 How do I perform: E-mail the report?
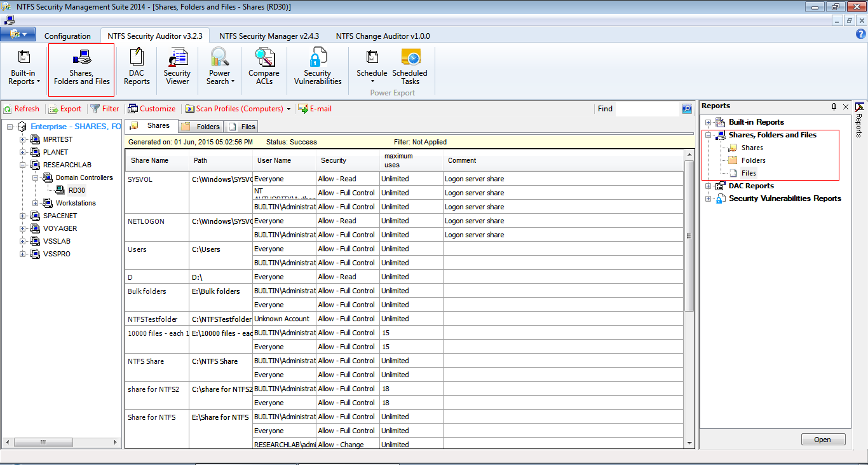tap(315, 109)
